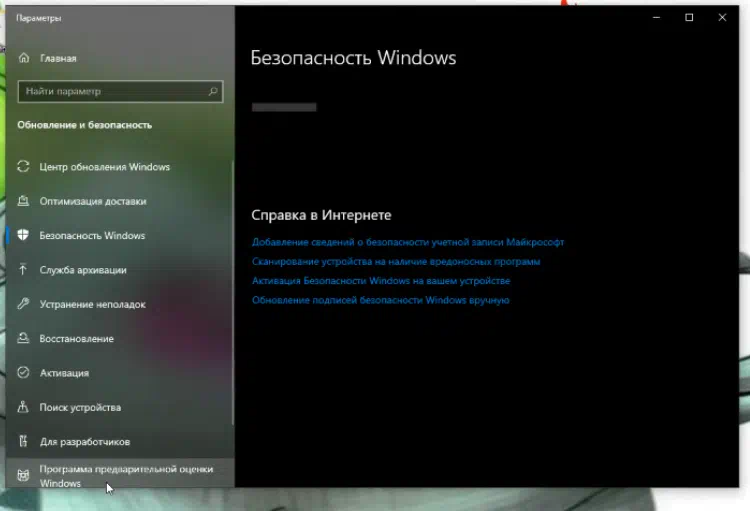Screen dimensions: 750x511
Task: Click the Справка в Интернете heading
Action: (x=321, y=215)
